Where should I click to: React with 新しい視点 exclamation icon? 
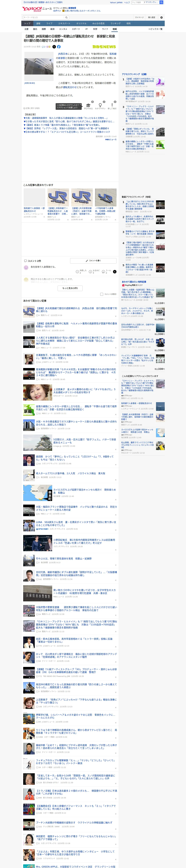(112, 105)
